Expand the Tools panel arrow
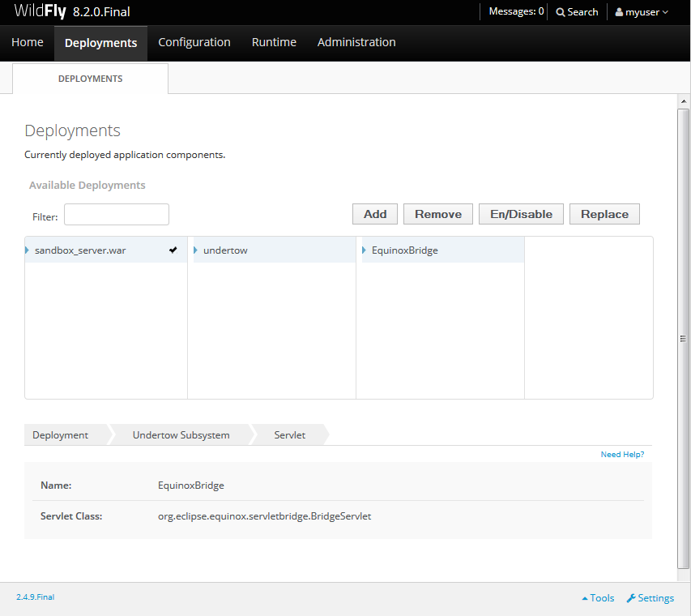Image resolution: width=691 pixels, height=616 pixels. [x=585, y=598]
